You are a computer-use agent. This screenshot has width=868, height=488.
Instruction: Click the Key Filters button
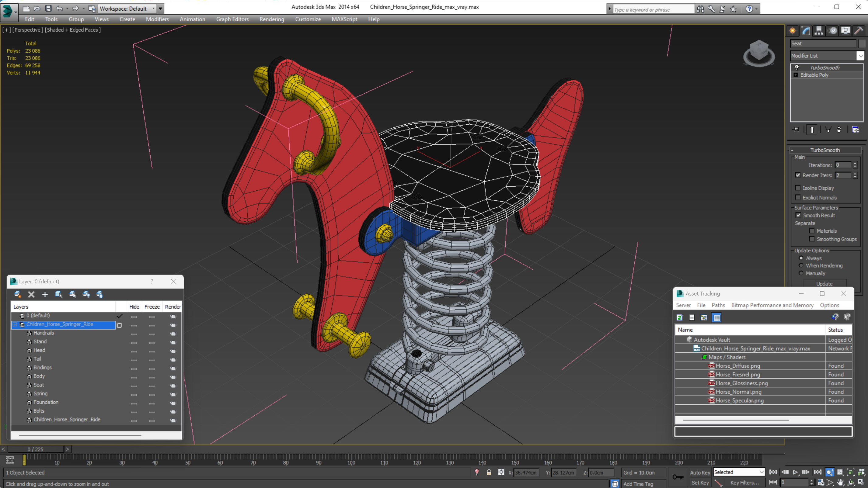745,483
